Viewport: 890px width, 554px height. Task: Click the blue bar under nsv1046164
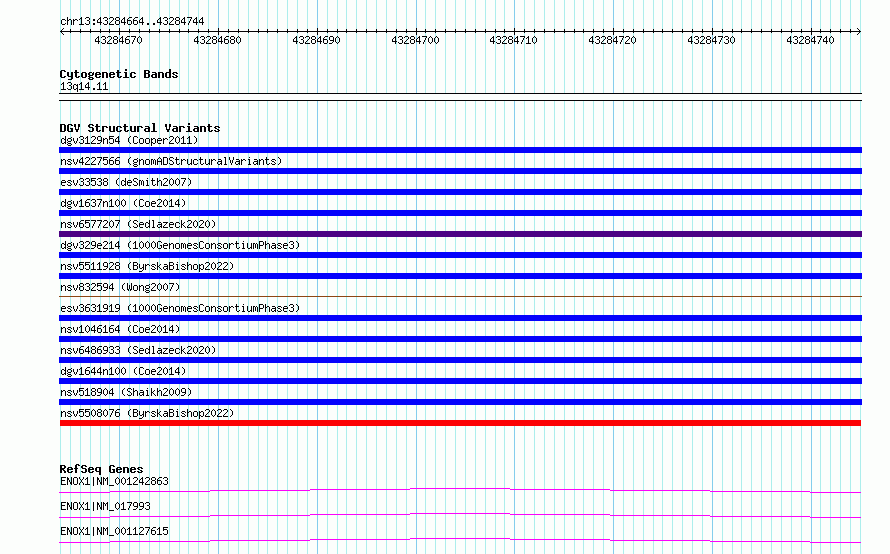coord(460,339)
